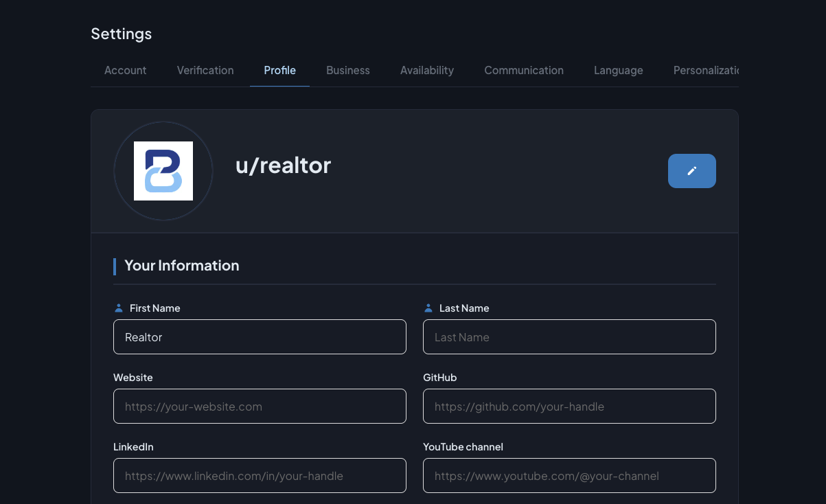Click the Website URL input field
This screenshot has width=826, height=504.
pyautogui.click(x=260, y=406)
